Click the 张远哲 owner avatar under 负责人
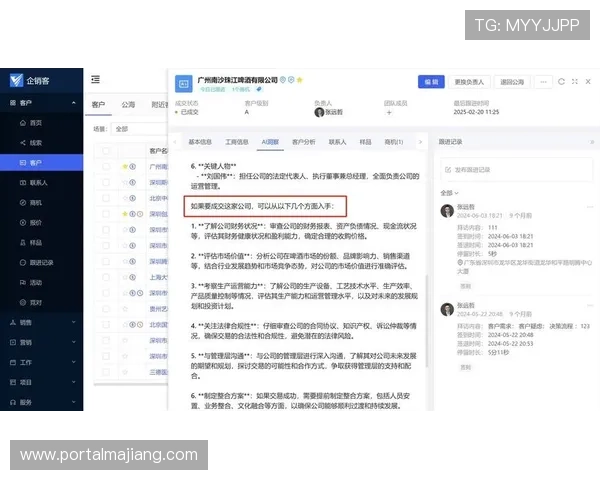 [x=319, y=112]
